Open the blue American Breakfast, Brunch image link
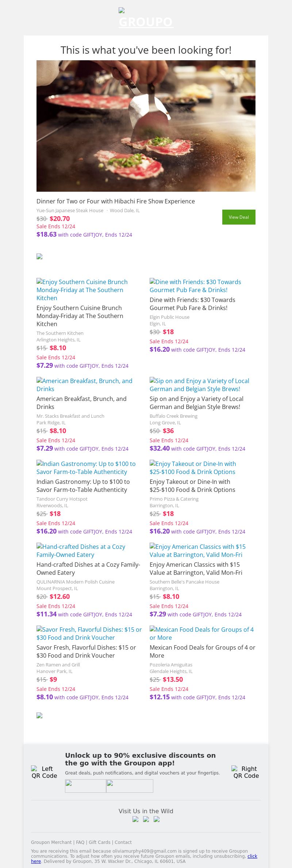 [x=84, y=385]
